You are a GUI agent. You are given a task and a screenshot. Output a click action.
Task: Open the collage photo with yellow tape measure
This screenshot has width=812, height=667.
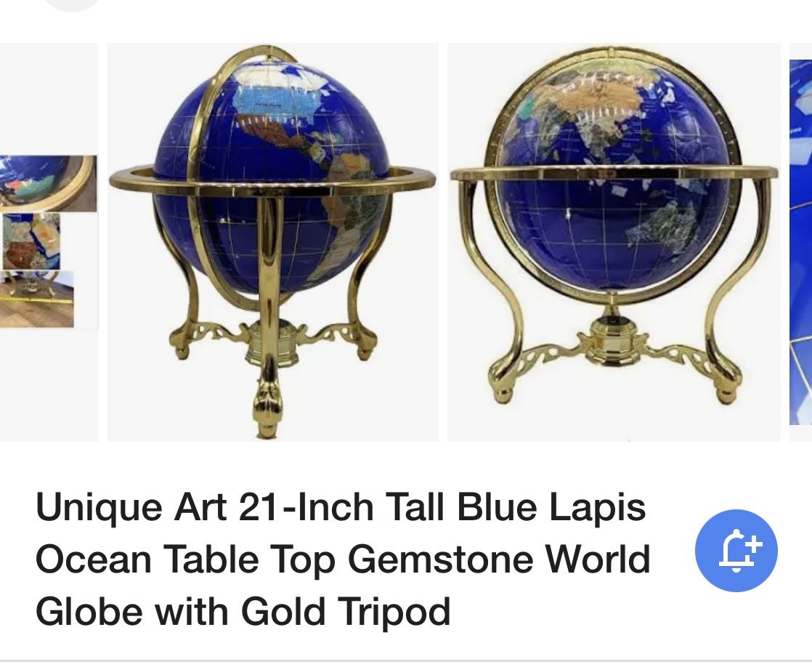pos(36,299)
